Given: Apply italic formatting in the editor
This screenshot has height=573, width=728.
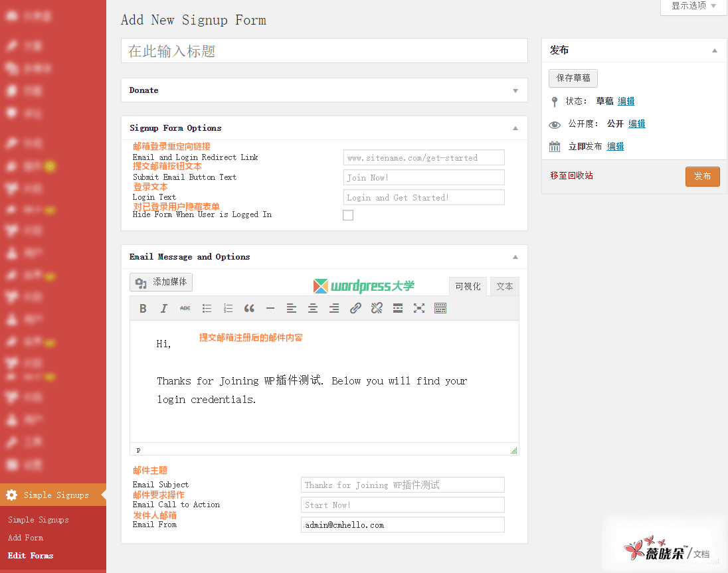Looking at the screenshot, I should click(164, 308).
